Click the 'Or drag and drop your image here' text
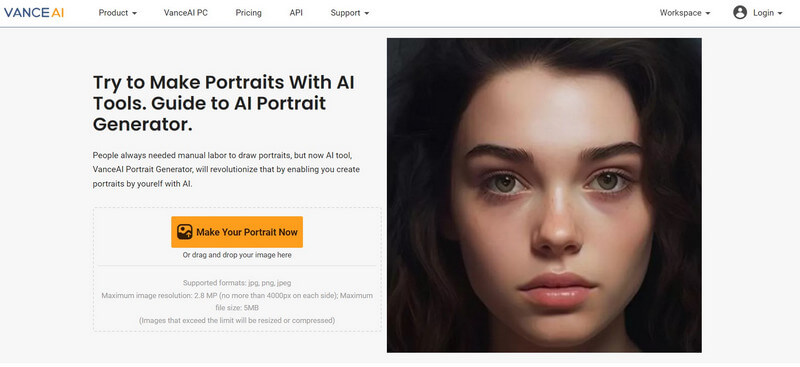 [237, 255]
